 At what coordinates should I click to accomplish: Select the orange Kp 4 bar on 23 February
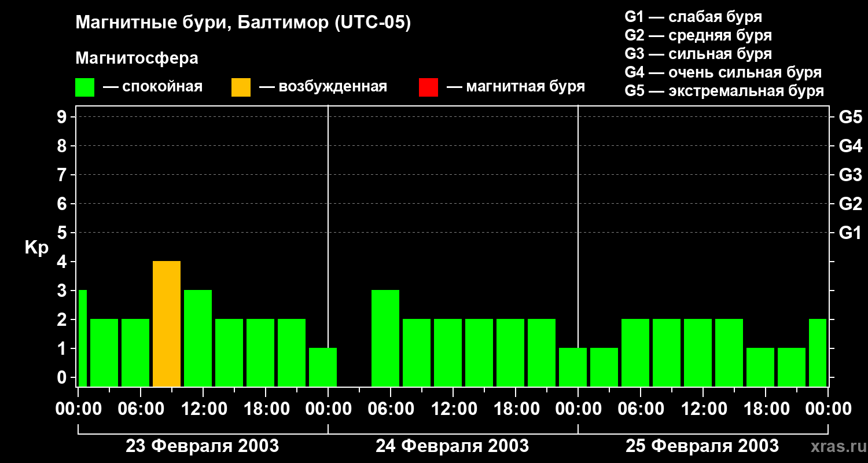[167, 324]
